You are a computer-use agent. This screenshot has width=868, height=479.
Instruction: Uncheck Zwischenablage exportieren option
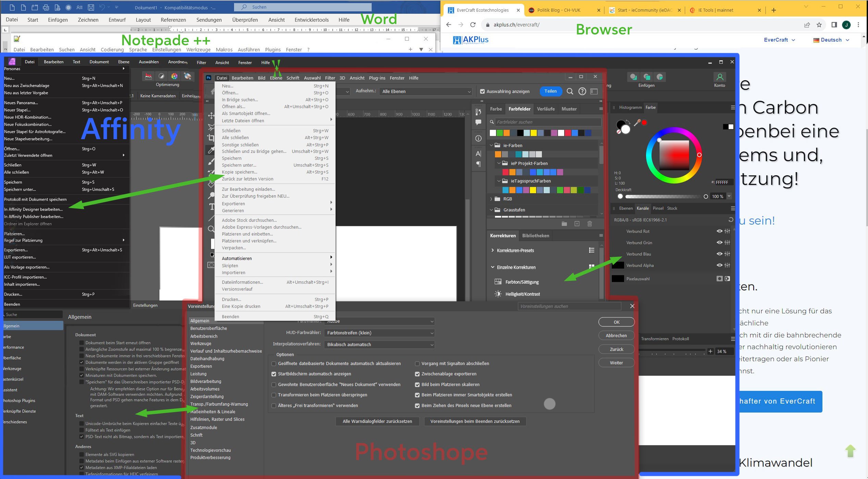click(x=417, y=374)
